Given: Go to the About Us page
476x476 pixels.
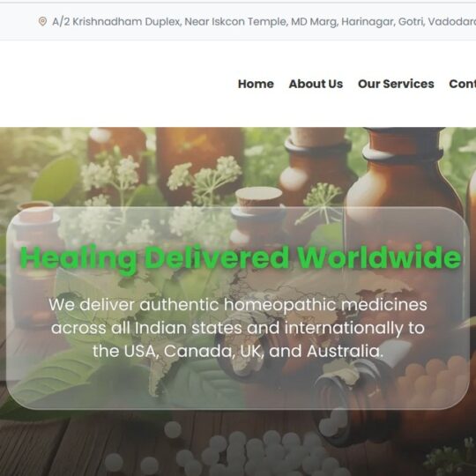Looking at the screenshot, I should 316,84.
